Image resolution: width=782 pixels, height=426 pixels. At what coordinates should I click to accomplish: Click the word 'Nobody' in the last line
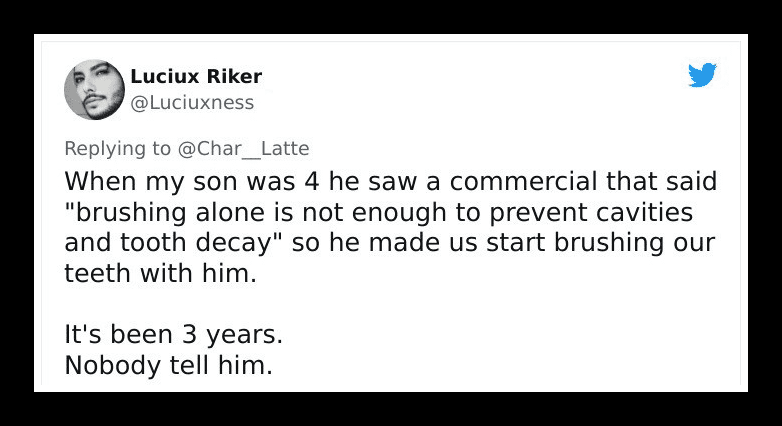coord(113,365)
